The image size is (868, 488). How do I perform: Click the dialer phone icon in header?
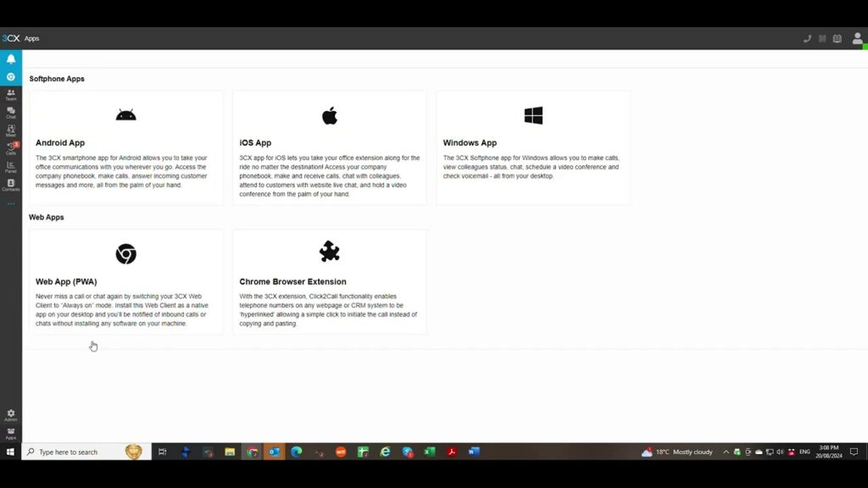[x=807, y=38]
